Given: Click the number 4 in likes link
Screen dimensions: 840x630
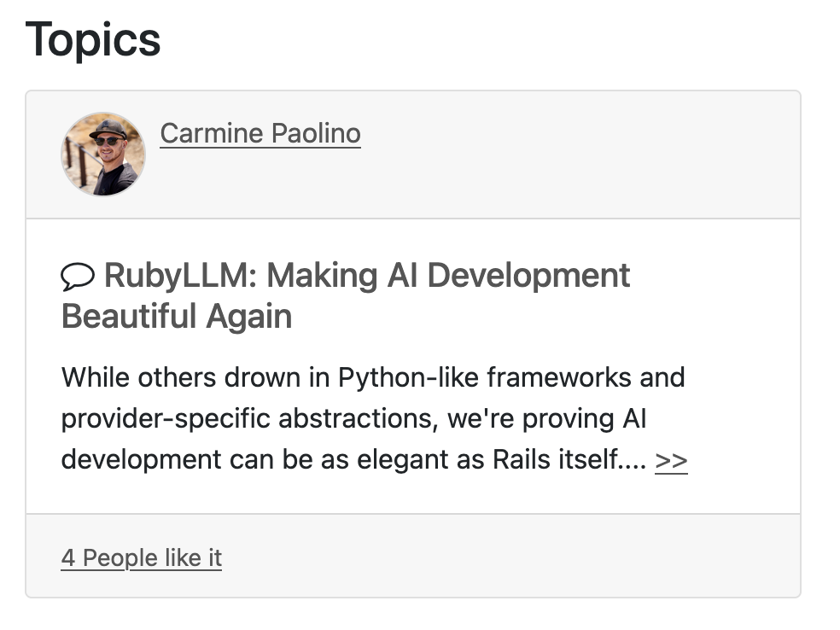Looking at the screenshot, I should click(68, 558).
